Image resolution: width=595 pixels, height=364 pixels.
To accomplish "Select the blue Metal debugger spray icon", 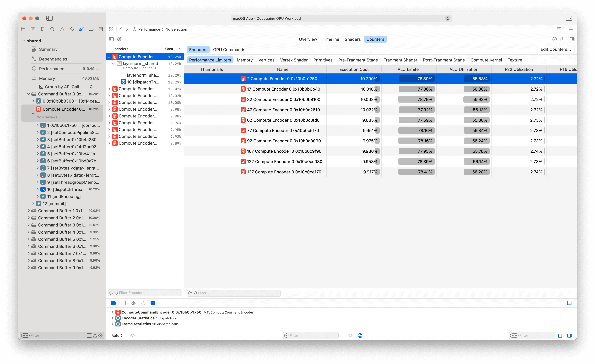I will tap(81, 29).
